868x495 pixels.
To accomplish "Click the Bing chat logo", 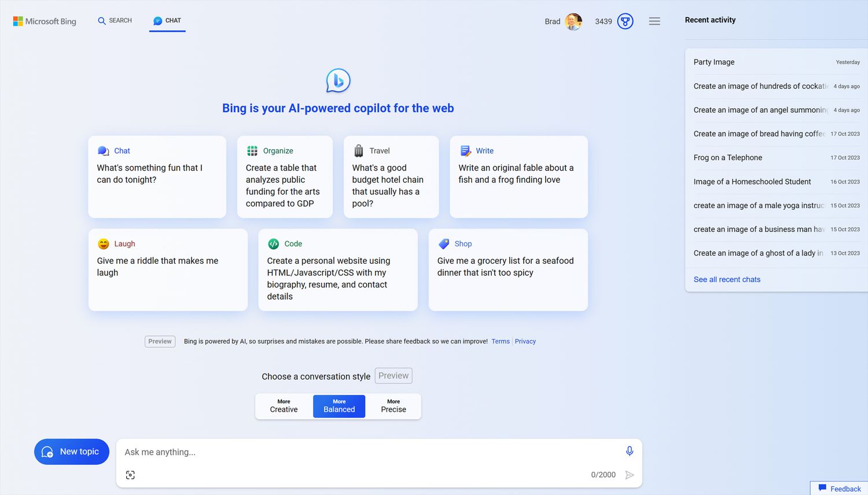I will click(x=338, y=80).
